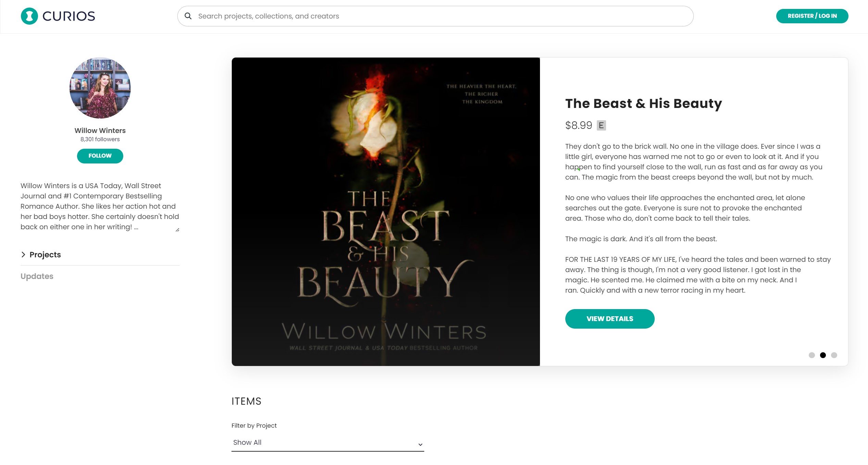Select the active middle carousel dot
Image resolution: width=868 pixels, height=465 pixels.
point(823,355)
